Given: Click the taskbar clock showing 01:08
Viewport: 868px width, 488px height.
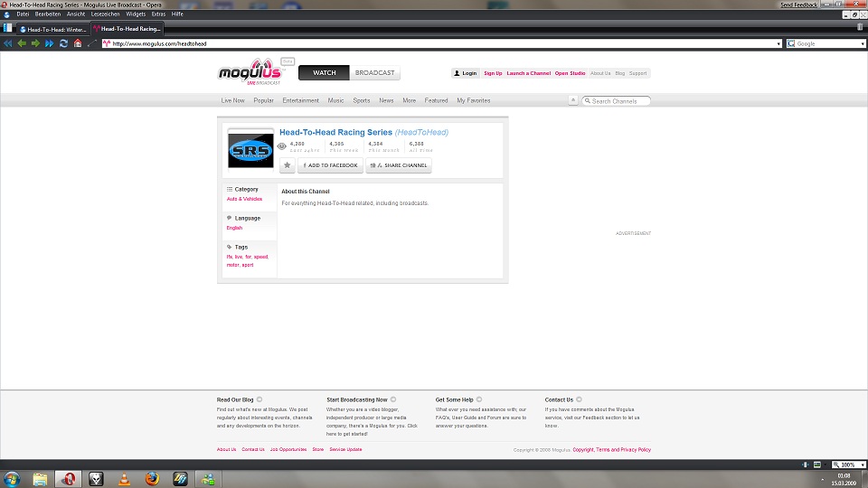Looking at the screenshot, I should pos(844,479).
